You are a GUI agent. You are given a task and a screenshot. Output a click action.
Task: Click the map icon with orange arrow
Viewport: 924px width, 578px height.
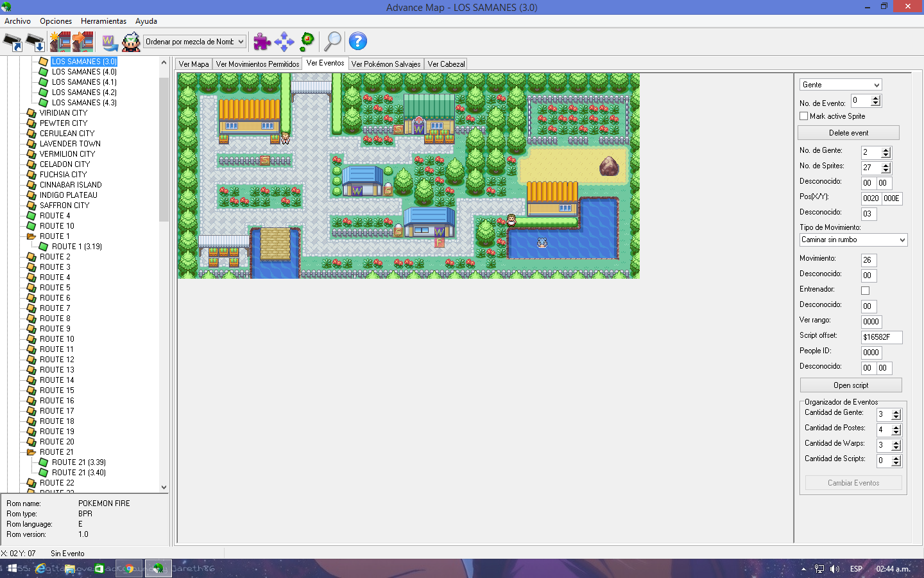(x=83, y=42)
